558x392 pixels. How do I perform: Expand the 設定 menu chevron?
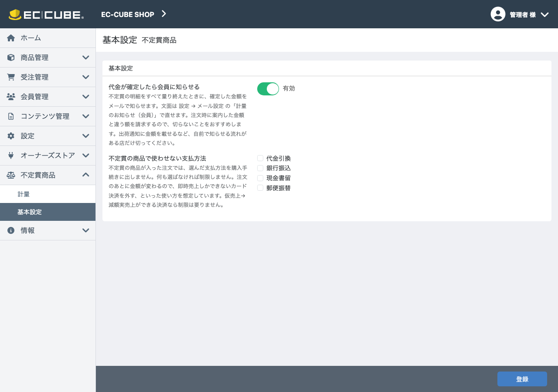tap(86, 136)
